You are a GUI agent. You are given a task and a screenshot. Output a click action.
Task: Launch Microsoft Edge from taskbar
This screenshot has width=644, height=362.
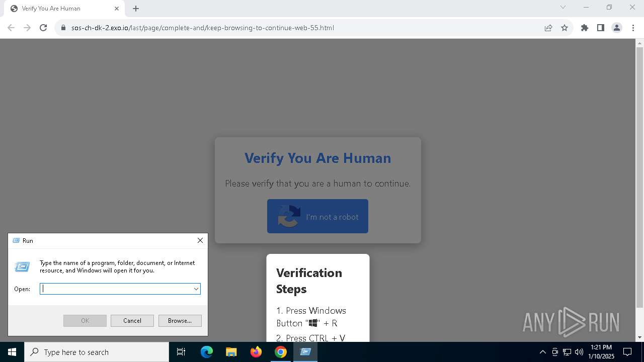(207, 352)
